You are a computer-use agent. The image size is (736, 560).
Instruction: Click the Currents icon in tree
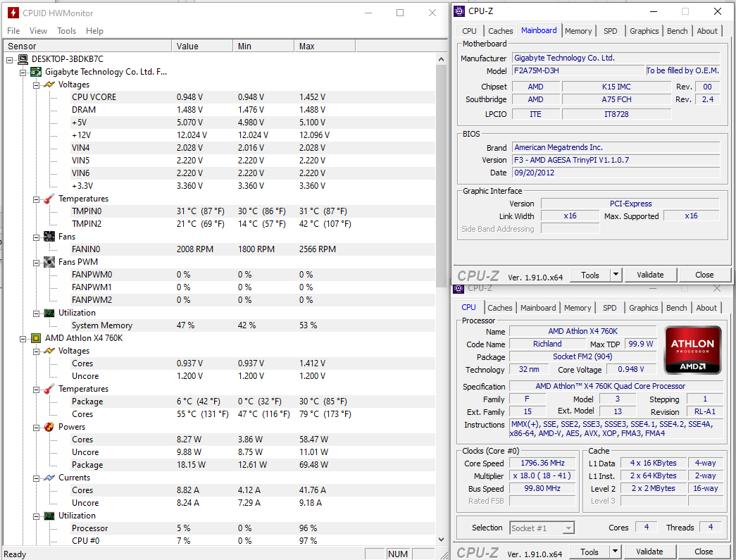click(x=49, y=478)
